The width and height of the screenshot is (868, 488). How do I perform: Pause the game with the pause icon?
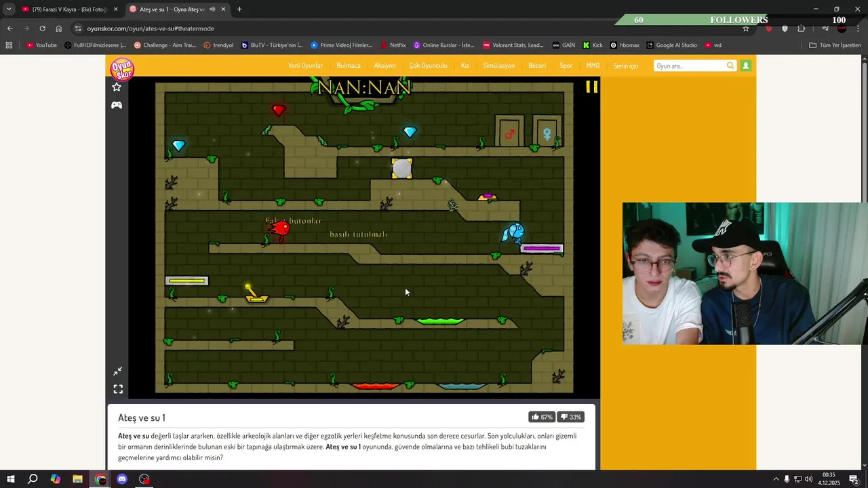pos(592,87)
